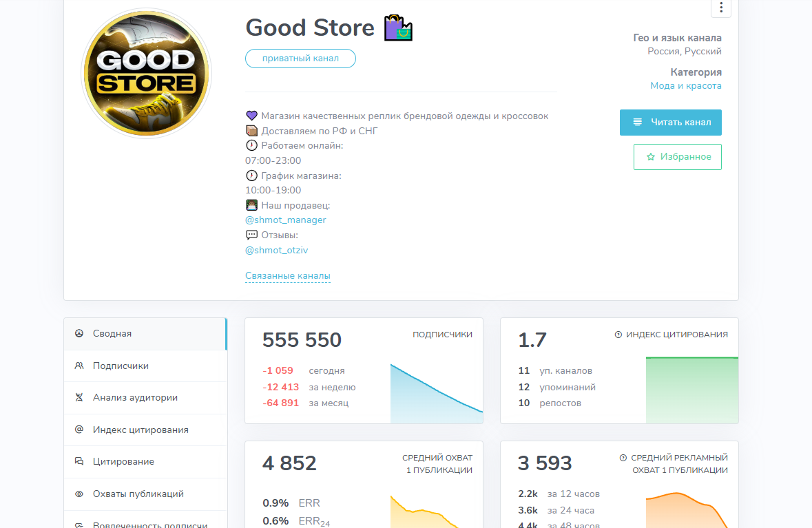Expand Связанные каналы link

[287, 276]
